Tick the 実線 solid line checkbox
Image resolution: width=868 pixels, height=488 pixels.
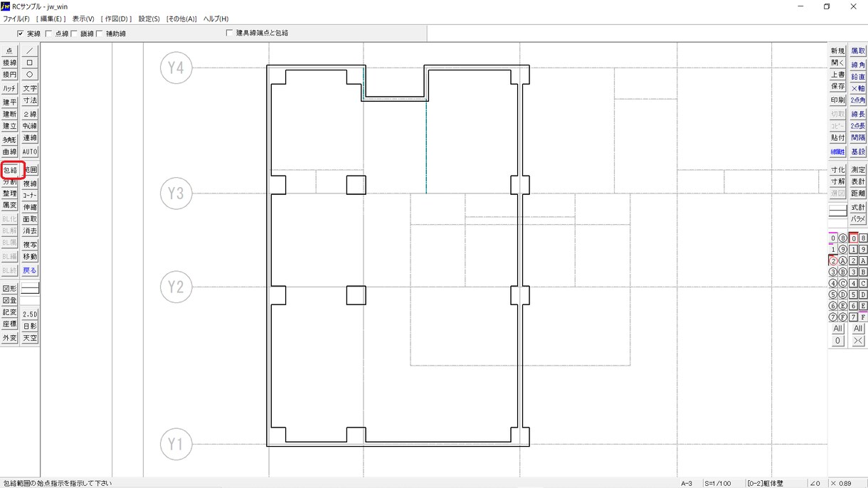(20, 33)
